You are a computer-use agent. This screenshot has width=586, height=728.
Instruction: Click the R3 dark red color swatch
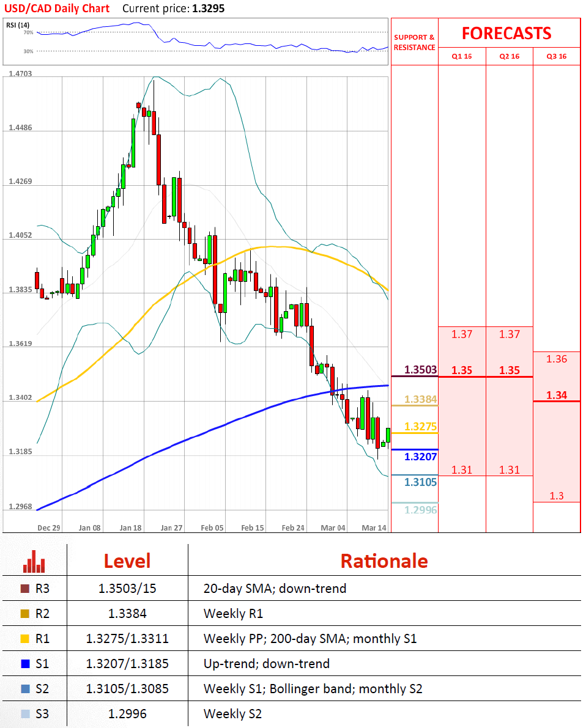click(x=25, y=589)
